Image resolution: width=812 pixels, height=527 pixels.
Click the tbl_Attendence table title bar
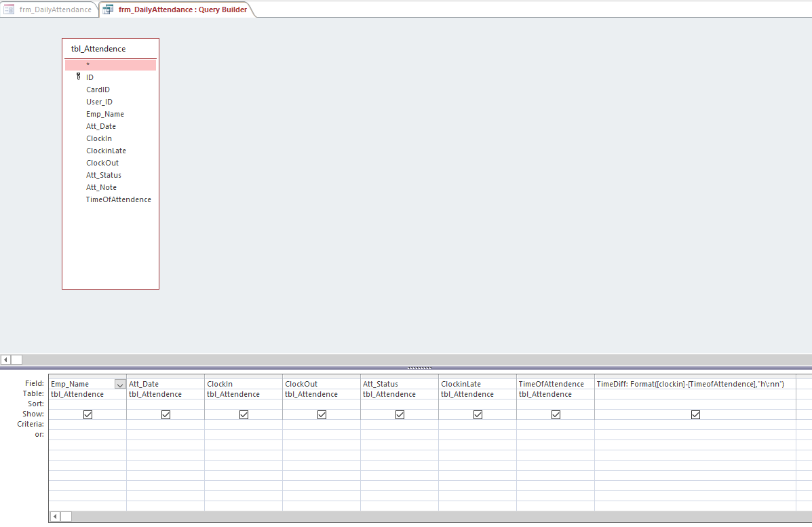click(111, 49)
